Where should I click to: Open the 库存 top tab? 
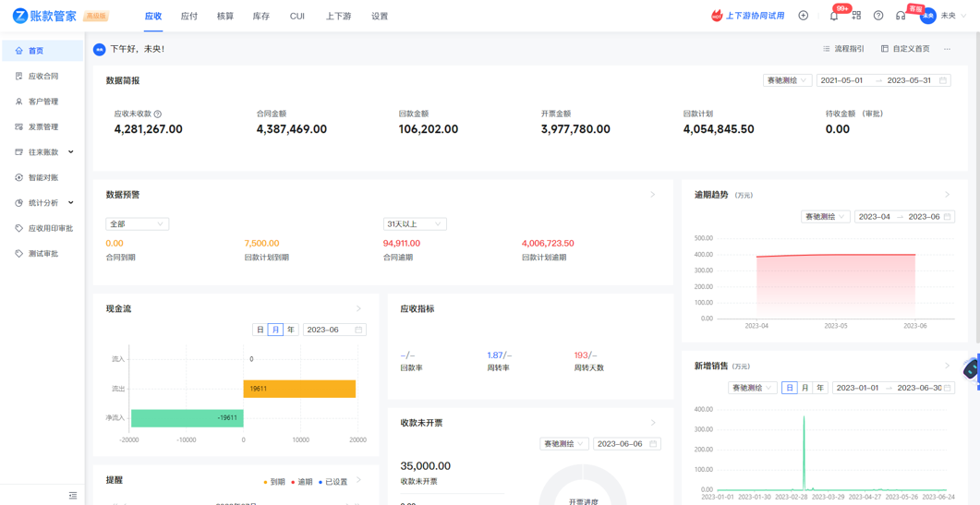tap(261, 17)
